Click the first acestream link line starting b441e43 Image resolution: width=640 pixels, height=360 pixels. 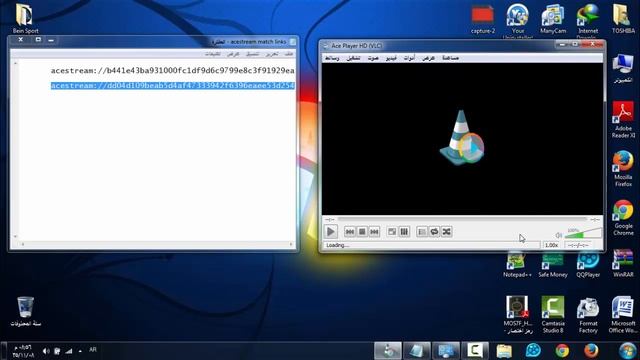(x=173, y=71)
